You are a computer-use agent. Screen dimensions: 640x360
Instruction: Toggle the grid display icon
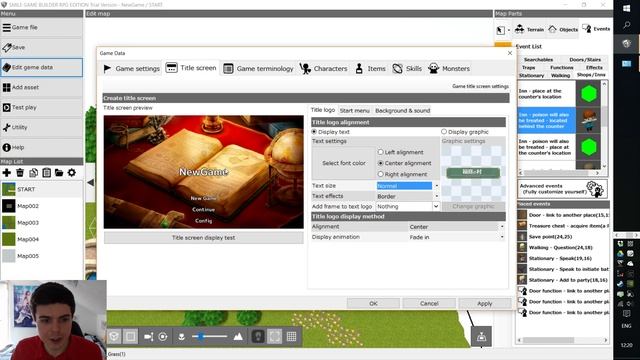point(291,336)
